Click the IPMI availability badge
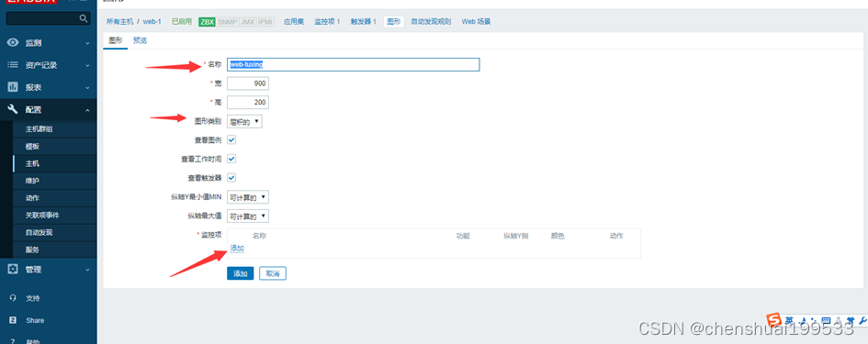Screen dimensions: 868x344 coord(265,22)
